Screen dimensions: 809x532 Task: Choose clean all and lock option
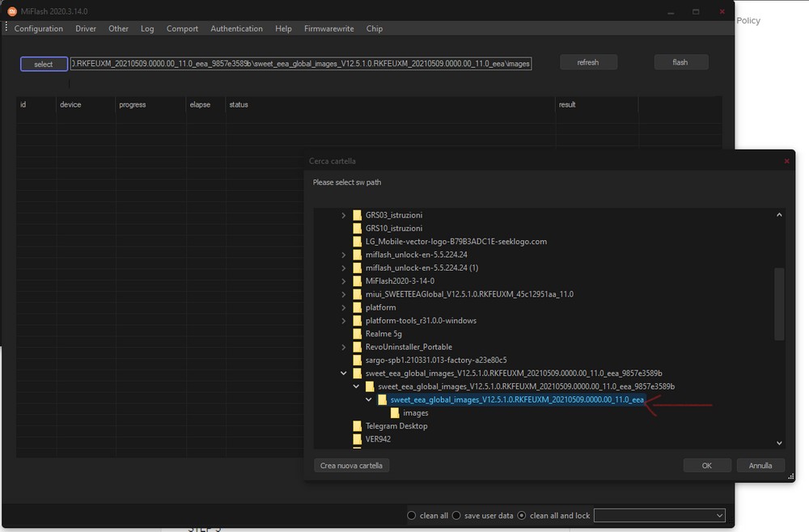(x=522, y=516)
